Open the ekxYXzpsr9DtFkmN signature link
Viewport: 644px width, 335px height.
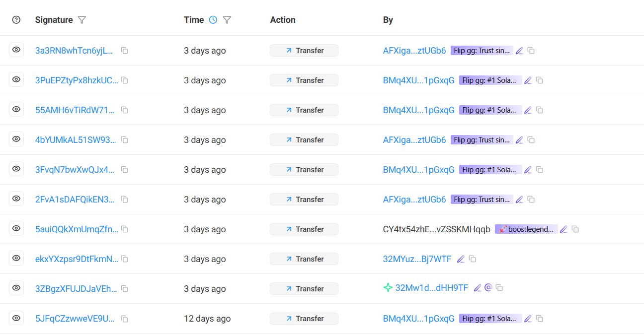click(x=77, y=259)
